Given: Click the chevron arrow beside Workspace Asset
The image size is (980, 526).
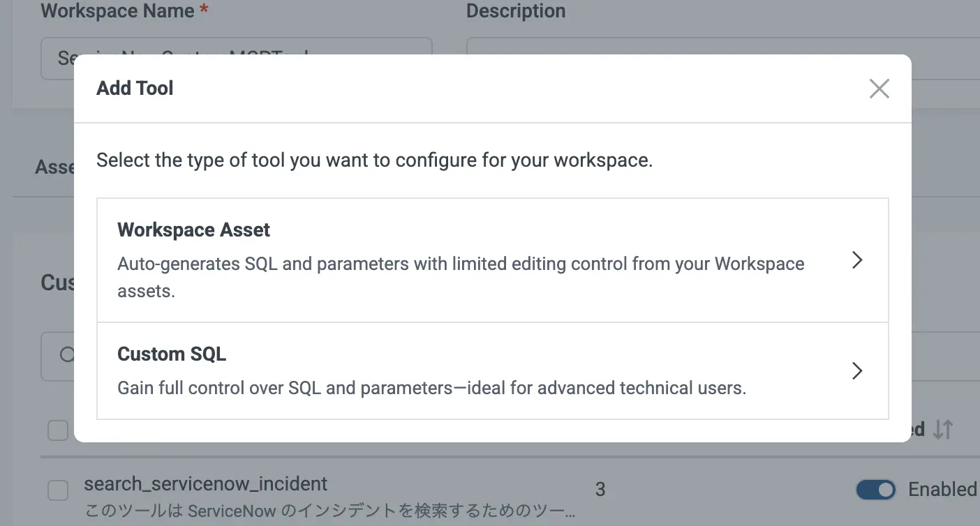Looking at the screenshot, I should (x=858, y=260).
